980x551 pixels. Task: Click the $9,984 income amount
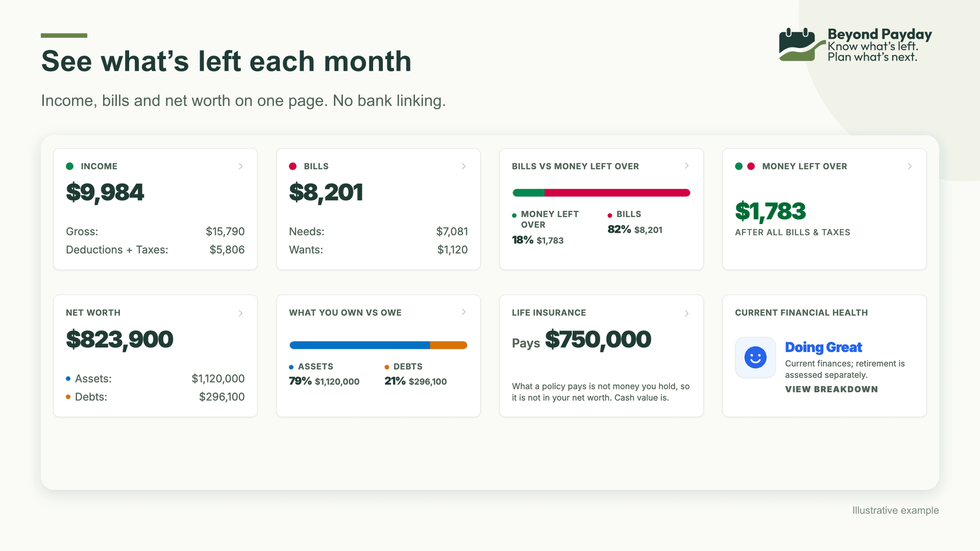105,192
